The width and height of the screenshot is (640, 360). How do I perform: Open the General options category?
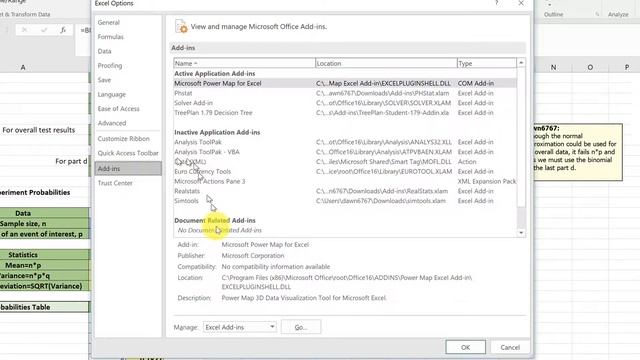tap(109, 22)
